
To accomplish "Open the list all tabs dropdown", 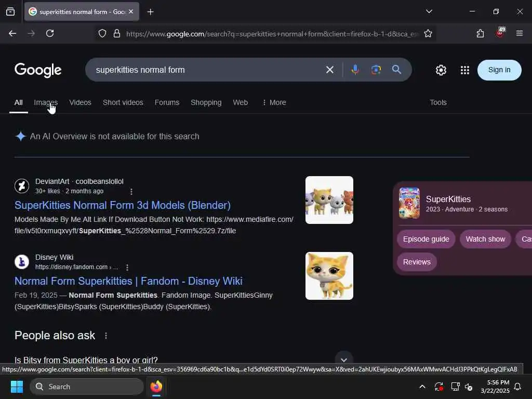I will 429,11.
